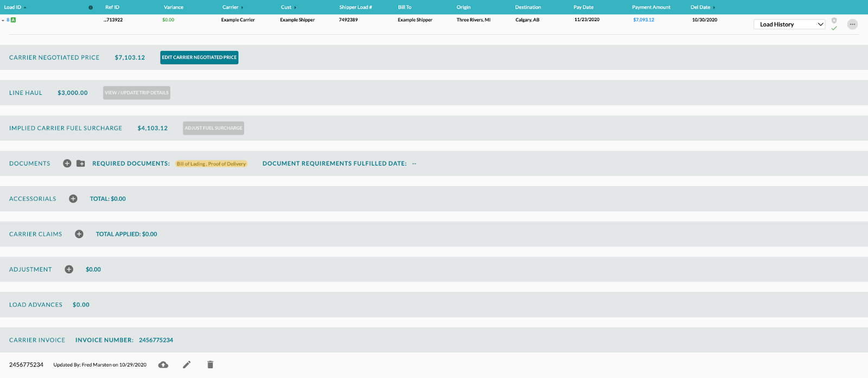The width and height of the screenshot is (868, 378).
Task: Sort the table by Carrier column
Action: [x=231, y=7]
